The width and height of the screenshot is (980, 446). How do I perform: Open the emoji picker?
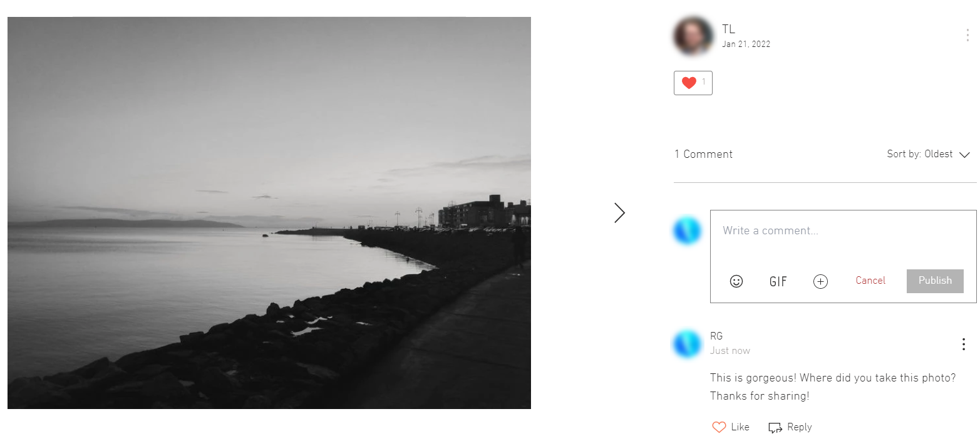click(736, 281)
